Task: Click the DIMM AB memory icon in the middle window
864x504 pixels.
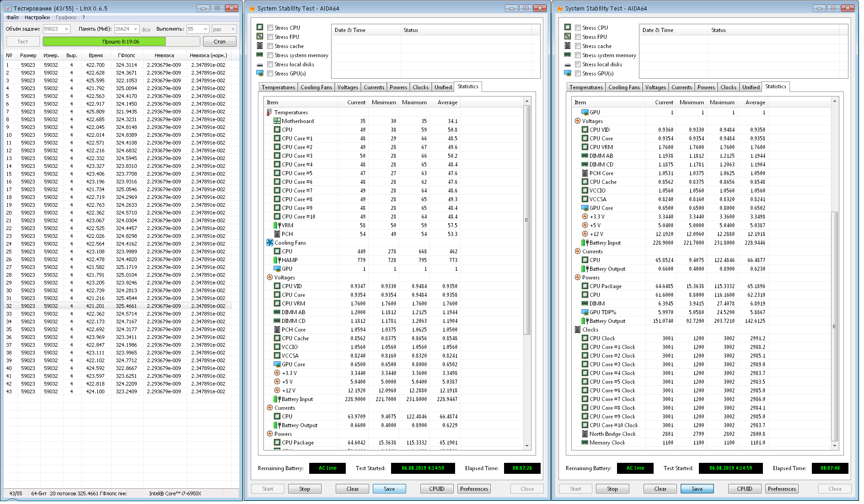Action: pos(277,312)
